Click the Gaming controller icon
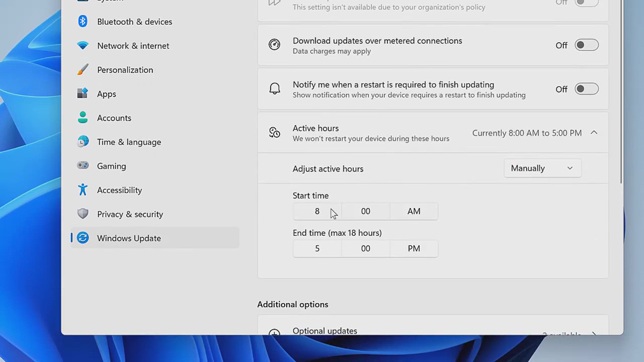 point(83,166)
